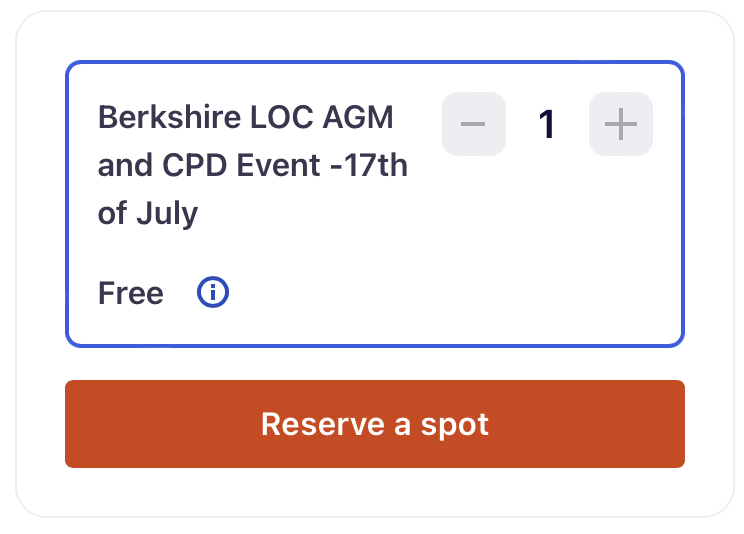The height and width of the screenshot is (534, 744).
Task: Select the ticket quantity number 1
Action: click(x=547, y=124)
